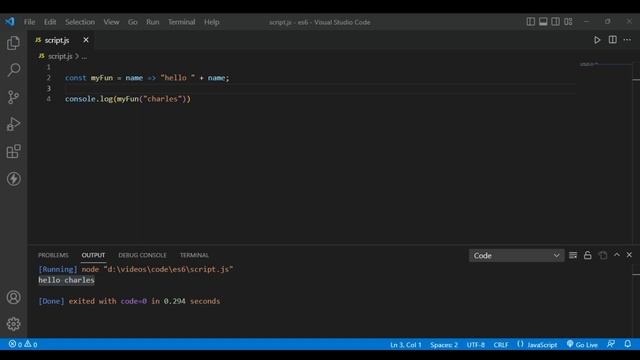
Task: Open the notifications bell
Action: pos(628,344)
